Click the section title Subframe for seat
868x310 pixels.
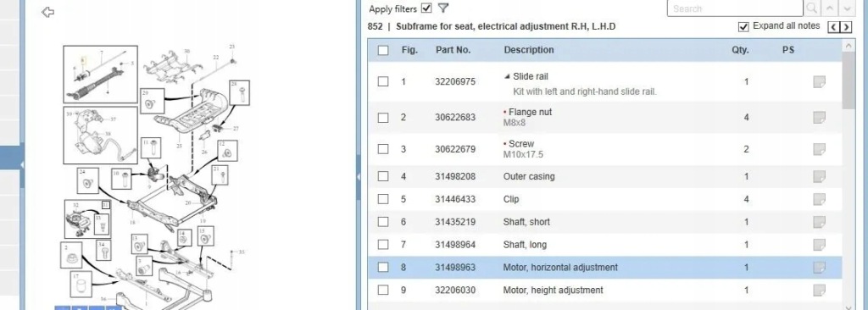point(505,26)
